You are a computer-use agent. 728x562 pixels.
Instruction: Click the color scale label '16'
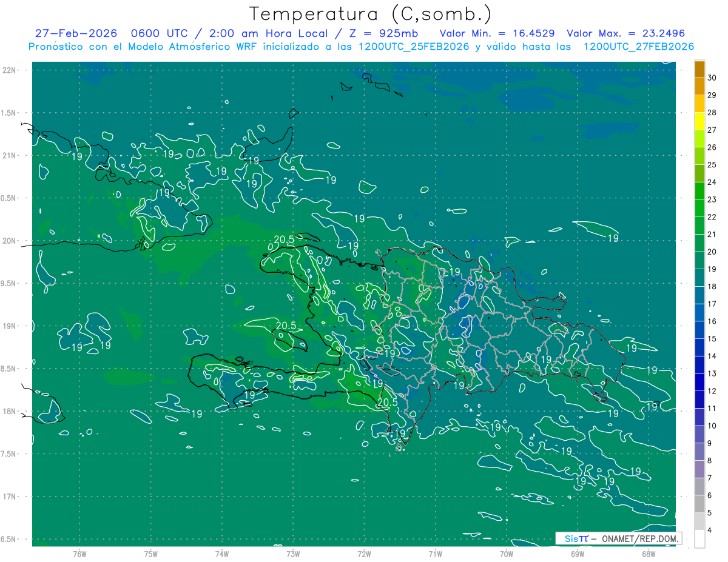(x=713, y=321)
